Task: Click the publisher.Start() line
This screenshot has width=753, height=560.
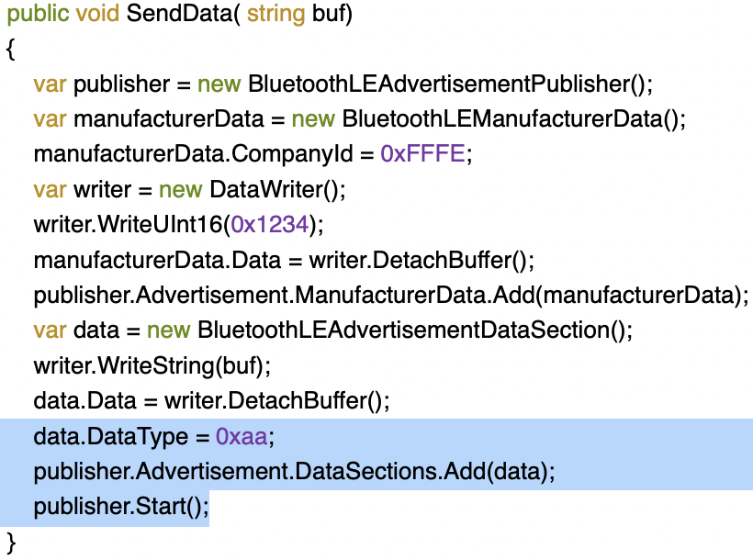Action: click(x=121, y=506)
